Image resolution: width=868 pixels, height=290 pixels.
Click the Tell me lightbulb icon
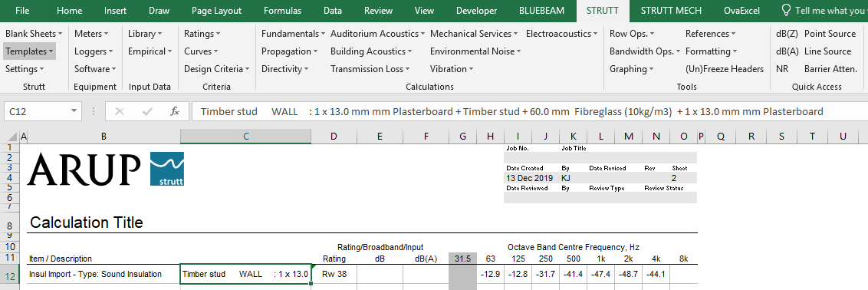[x=785, y=11]
